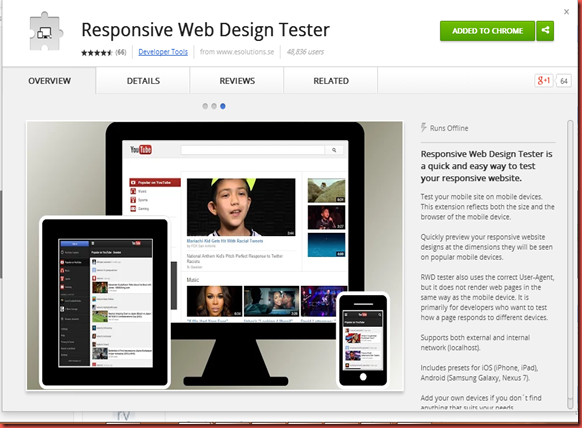Viewport: 582px width, 428px height.
Task: Click the Added to Chrome button
Action: click(487, 31)
